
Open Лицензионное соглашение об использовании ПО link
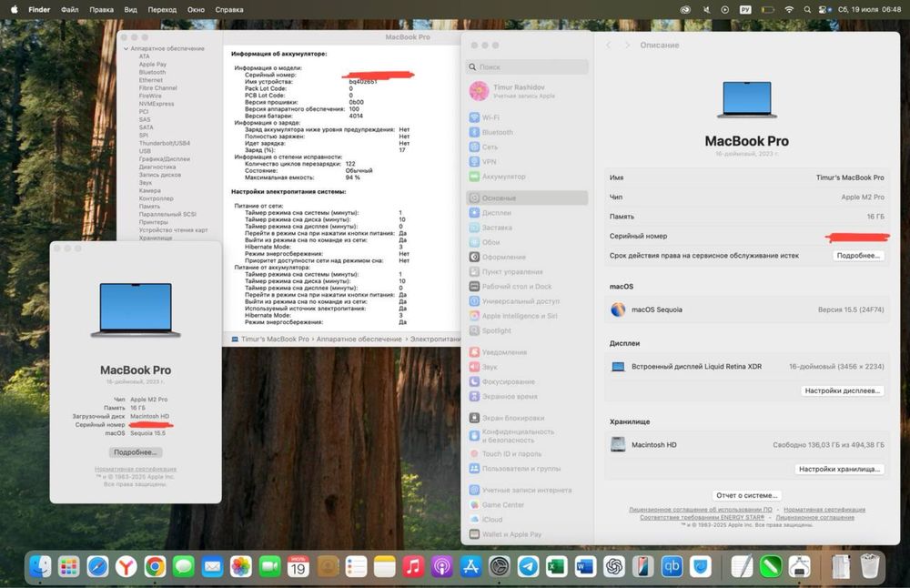[x=701, y=509]
